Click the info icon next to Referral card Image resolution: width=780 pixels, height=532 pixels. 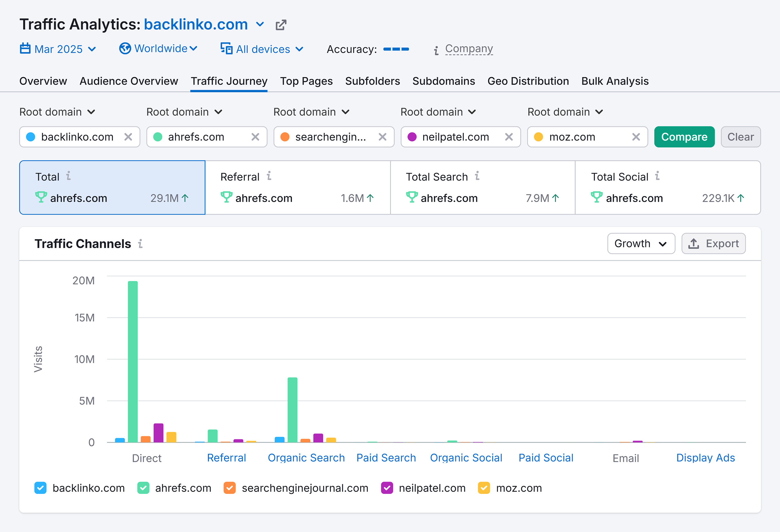[269, 176]
